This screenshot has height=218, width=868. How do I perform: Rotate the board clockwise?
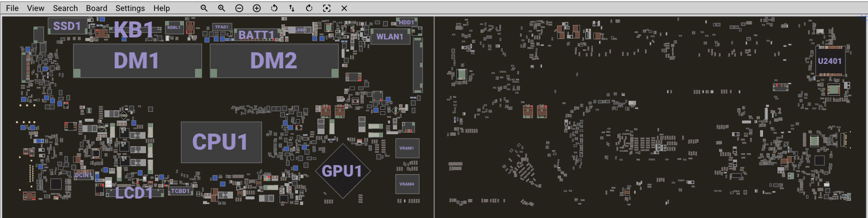309,8
